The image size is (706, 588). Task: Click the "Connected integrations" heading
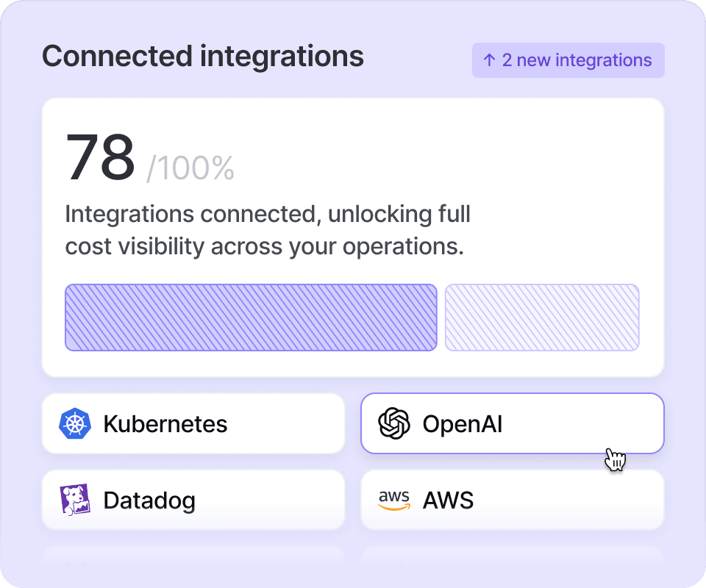pos(203,57)
